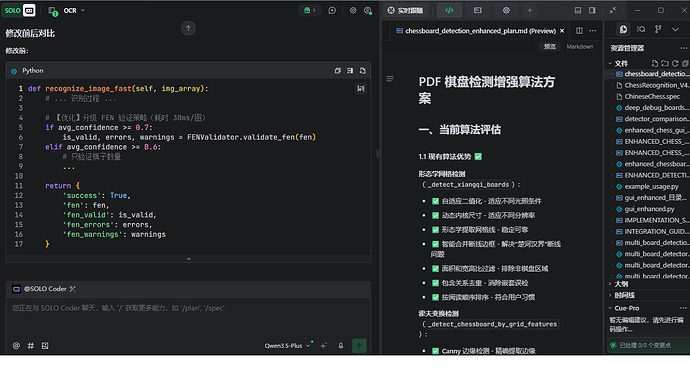Select the 预览 preview mode button
690x380 pixels.
click(550, 47)
